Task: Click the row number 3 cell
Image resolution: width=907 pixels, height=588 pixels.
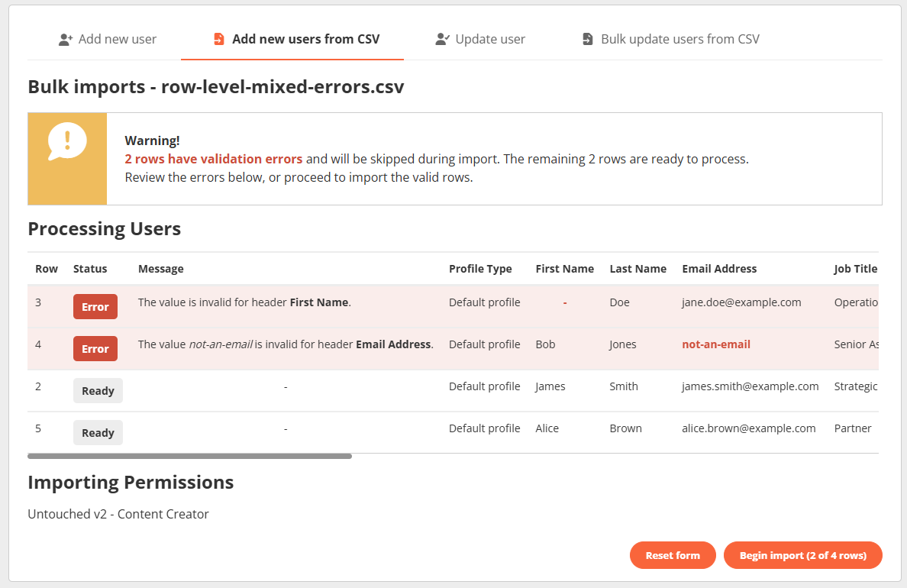Action: (38, 302)
